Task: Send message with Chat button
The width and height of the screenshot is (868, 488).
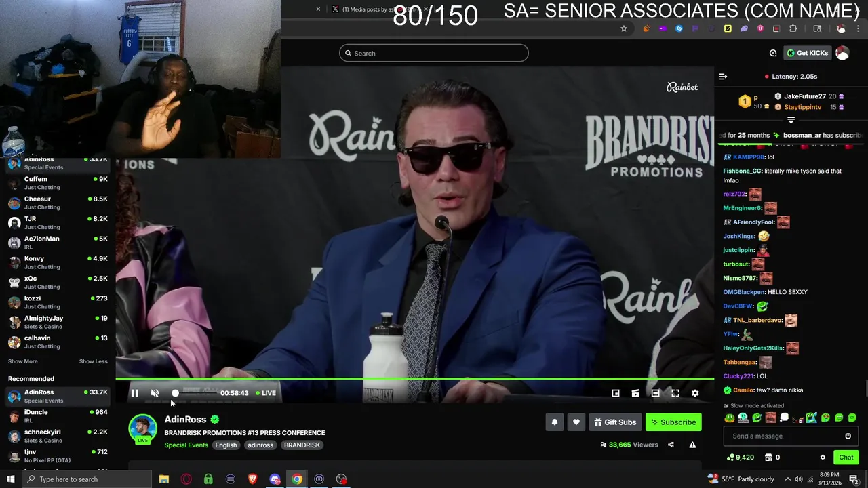Action: point(846,457)
